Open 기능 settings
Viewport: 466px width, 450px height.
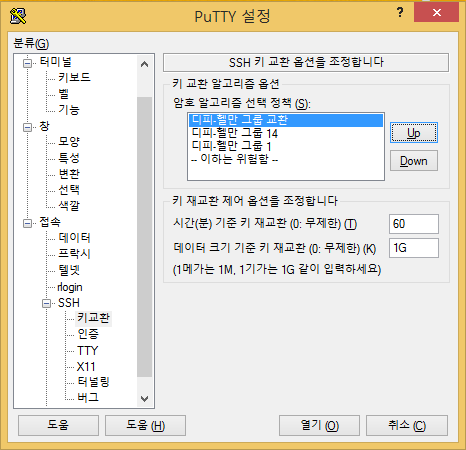coord(69,109)
